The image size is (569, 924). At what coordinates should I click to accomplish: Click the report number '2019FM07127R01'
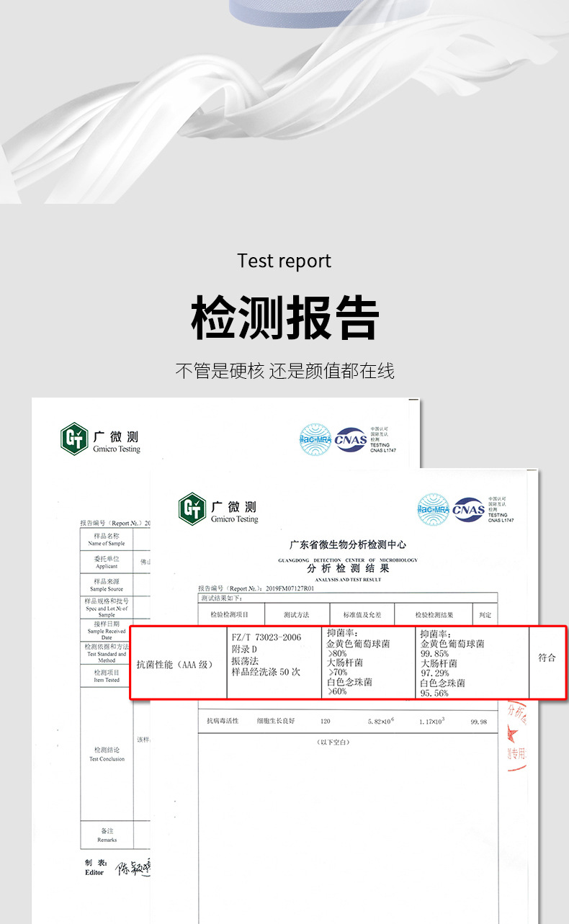[x=290, y=588]
